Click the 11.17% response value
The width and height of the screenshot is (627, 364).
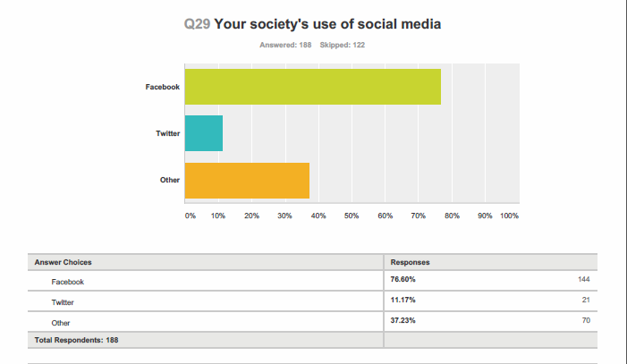coord(402,300)
